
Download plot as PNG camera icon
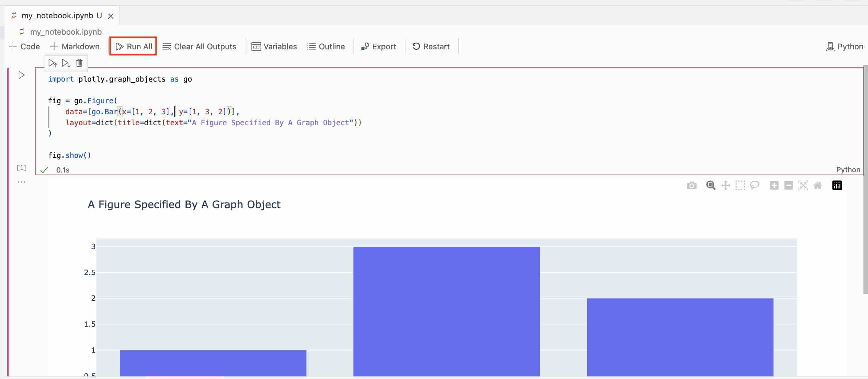pyautogui.click(x=691, y=186)
